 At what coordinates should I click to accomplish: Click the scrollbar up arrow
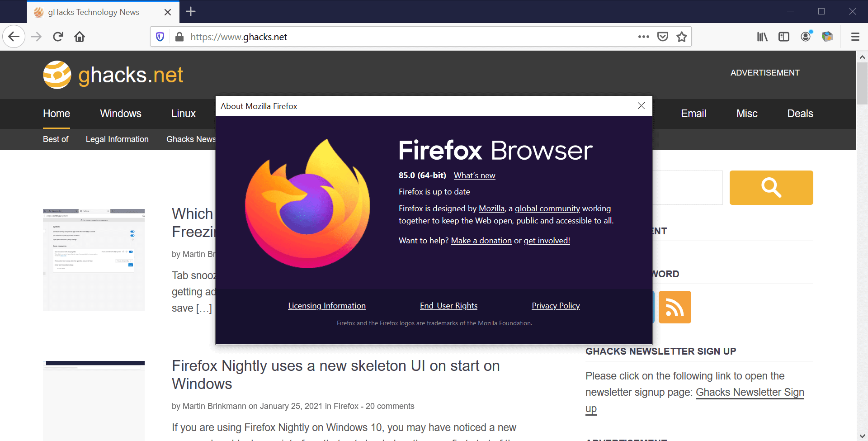click(862, 57)
